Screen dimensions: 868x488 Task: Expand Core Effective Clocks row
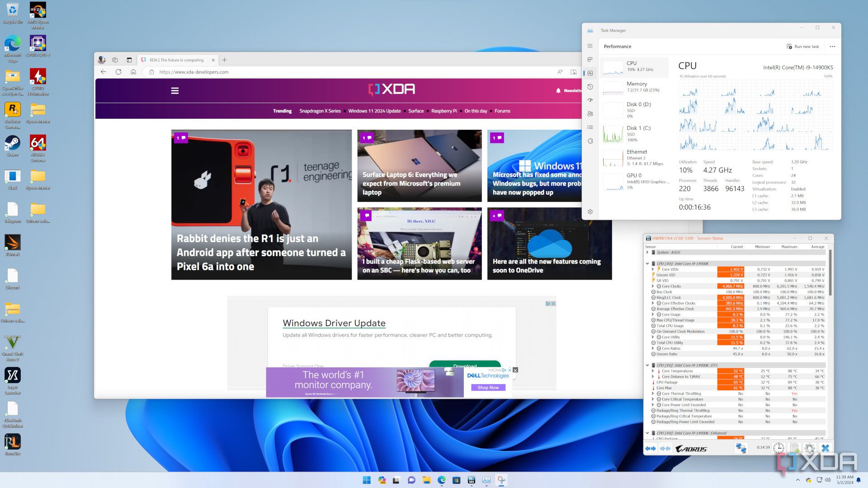(653, 303)
